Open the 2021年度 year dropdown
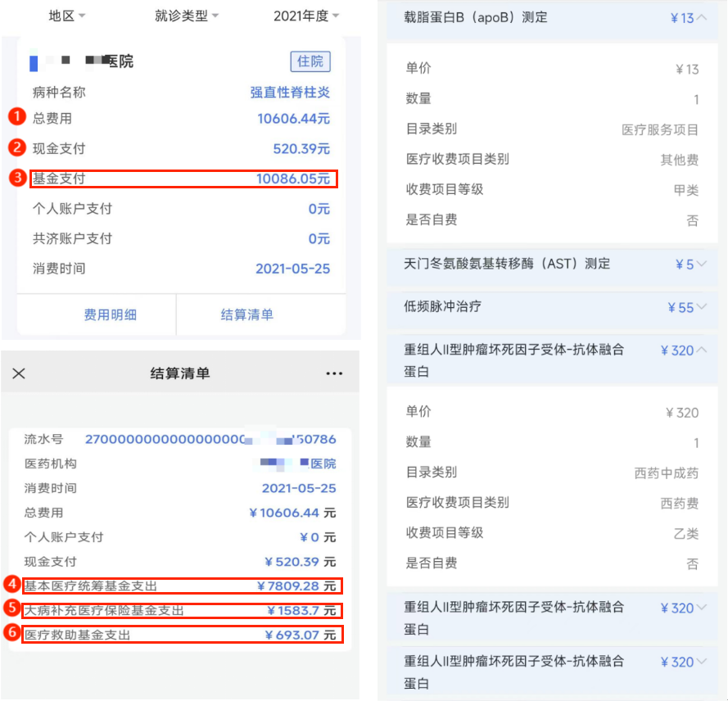 pyautogui.click(x=306, y=16)
